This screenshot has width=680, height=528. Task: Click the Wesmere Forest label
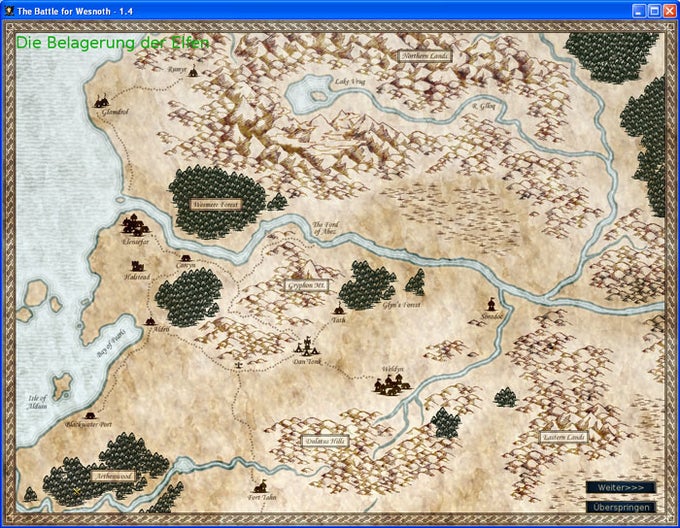tap(216, 204)
